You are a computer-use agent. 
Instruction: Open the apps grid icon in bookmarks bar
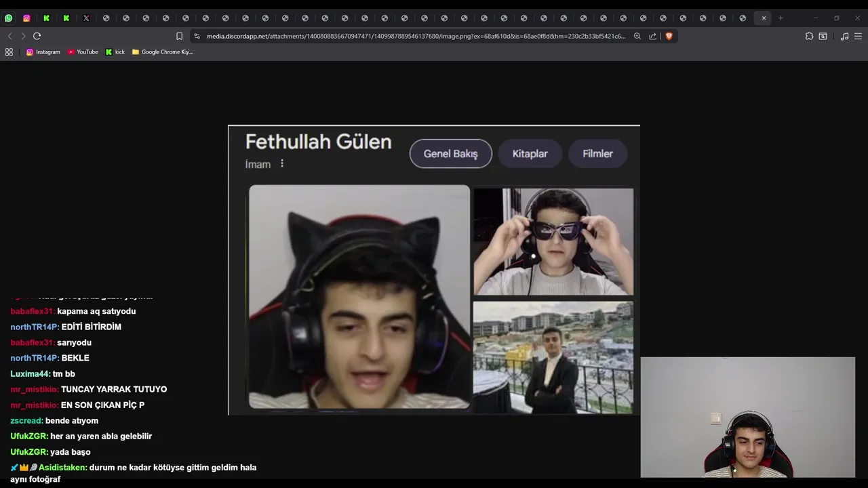coord(9,52)
